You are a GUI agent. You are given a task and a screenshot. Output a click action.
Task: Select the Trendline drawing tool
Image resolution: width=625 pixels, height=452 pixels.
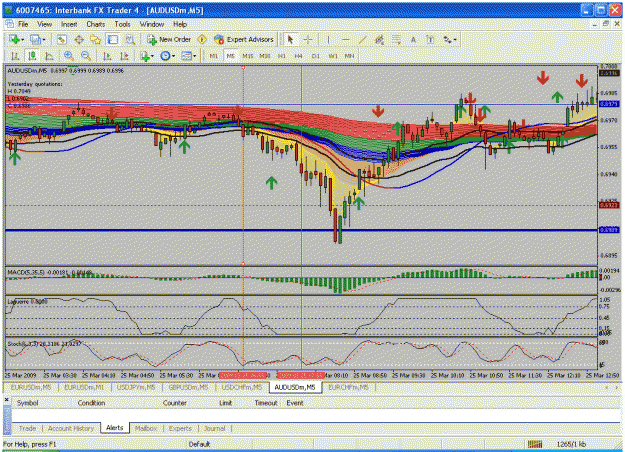pyautogui.click(x=362, y=39)
